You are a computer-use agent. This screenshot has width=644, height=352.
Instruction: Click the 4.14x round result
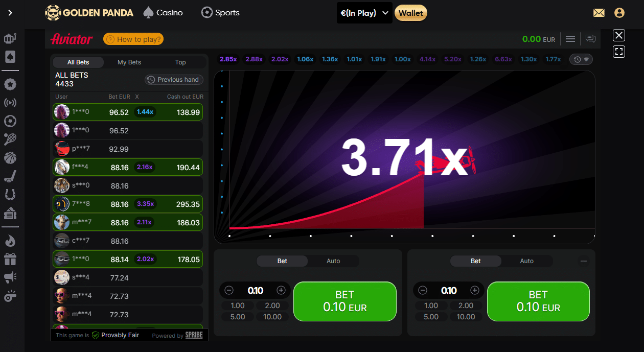[427, 59]
